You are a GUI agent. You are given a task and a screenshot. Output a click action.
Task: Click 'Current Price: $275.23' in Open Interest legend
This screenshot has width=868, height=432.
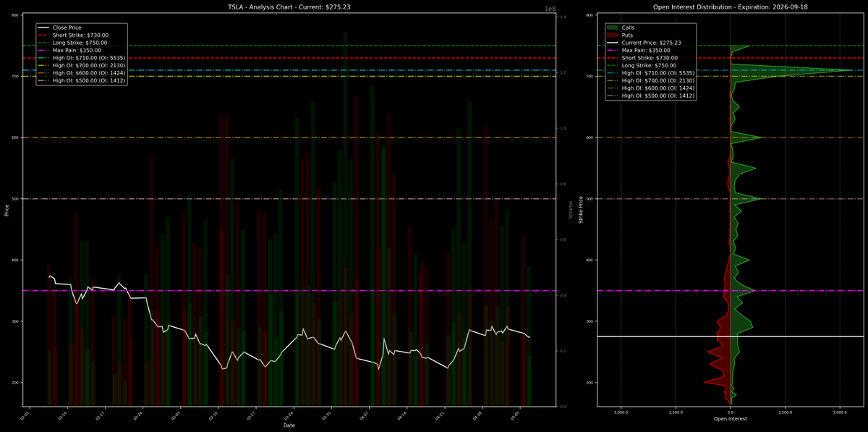point(651,43)
